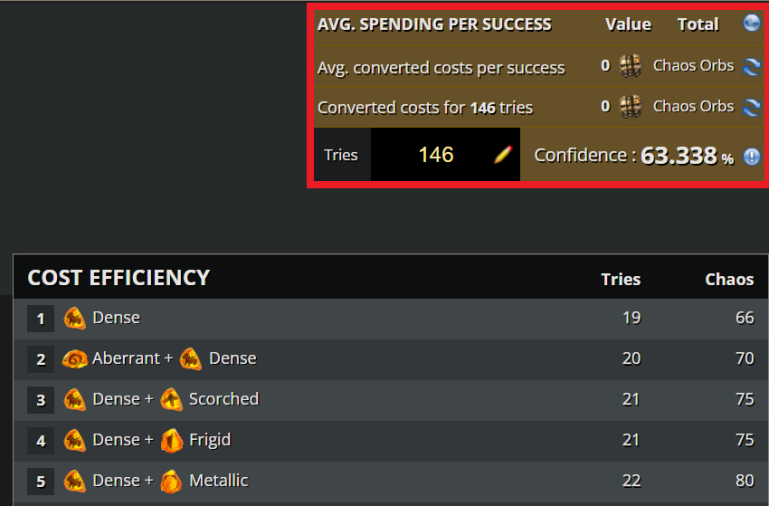Click Chaos Orbs currency label in first costs row
Screen dimensions: 769x506
(693, 66)
